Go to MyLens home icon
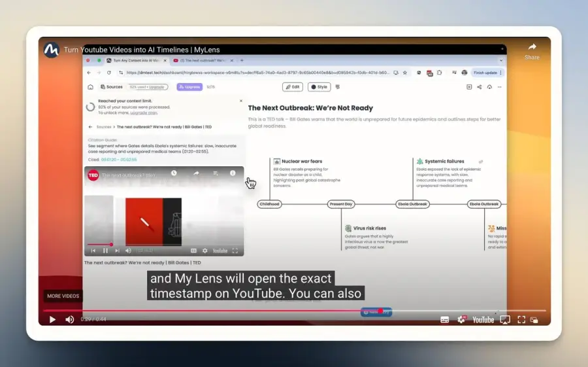 90,87
